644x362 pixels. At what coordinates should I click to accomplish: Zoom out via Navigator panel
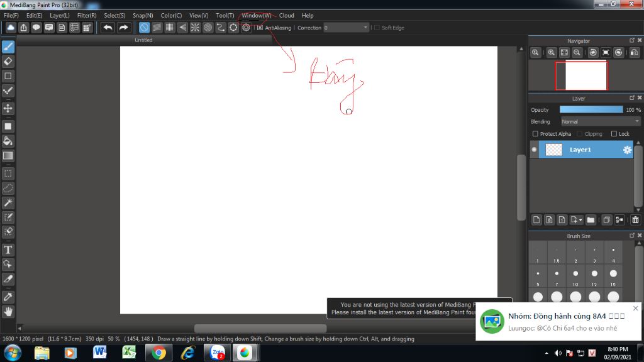tap(577, 53)
